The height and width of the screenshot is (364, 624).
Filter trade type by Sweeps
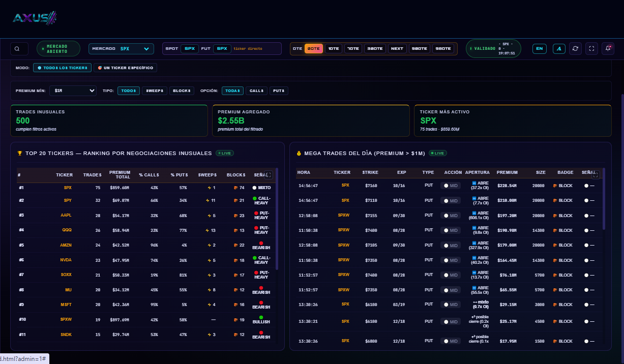(x=155, y=90)
